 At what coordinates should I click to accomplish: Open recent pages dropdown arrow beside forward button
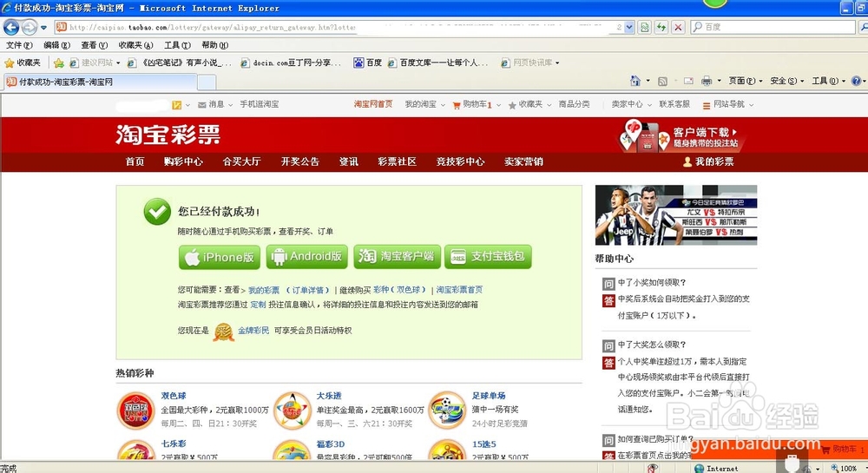[43, 27]
